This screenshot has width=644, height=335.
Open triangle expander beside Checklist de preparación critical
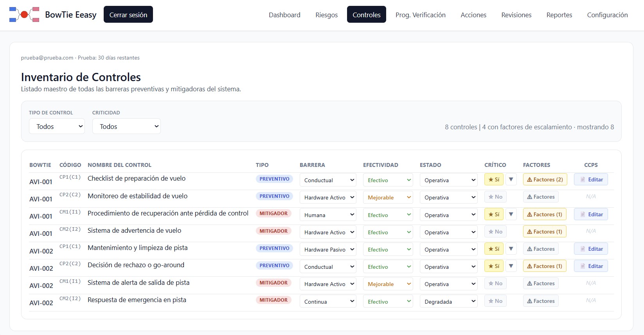click(x=511, y=179)
